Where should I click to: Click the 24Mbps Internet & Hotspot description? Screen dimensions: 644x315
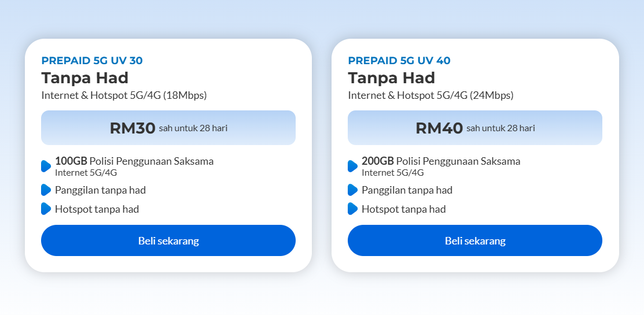tap(431, 95)
